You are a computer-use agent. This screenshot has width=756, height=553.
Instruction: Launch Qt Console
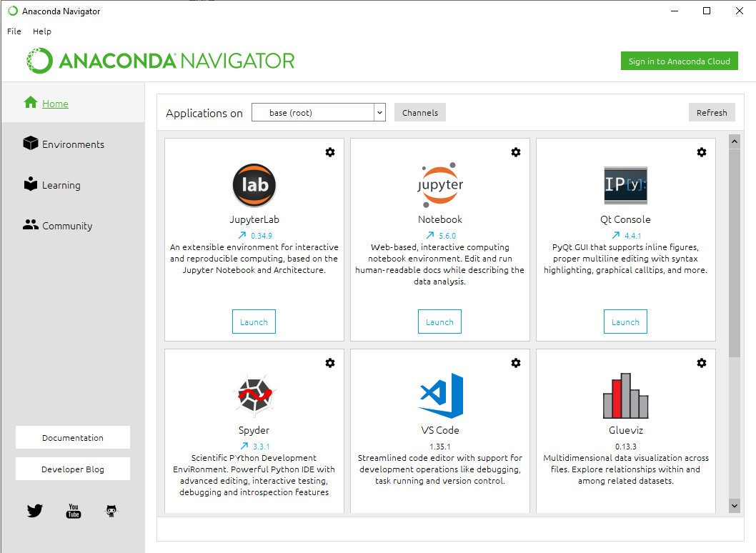pyautogui.click(x=625, y=322)
